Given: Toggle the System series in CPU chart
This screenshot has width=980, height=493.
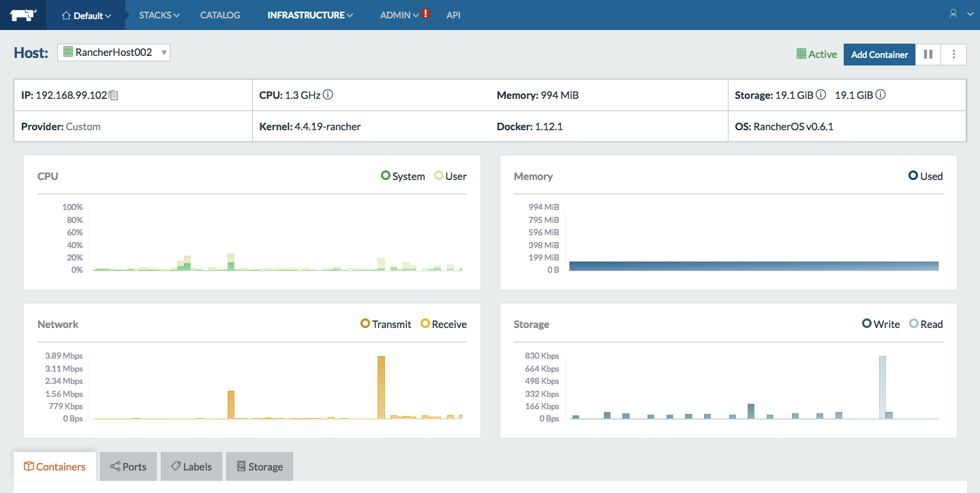Looking at the screenshot, I should [403, 176].
